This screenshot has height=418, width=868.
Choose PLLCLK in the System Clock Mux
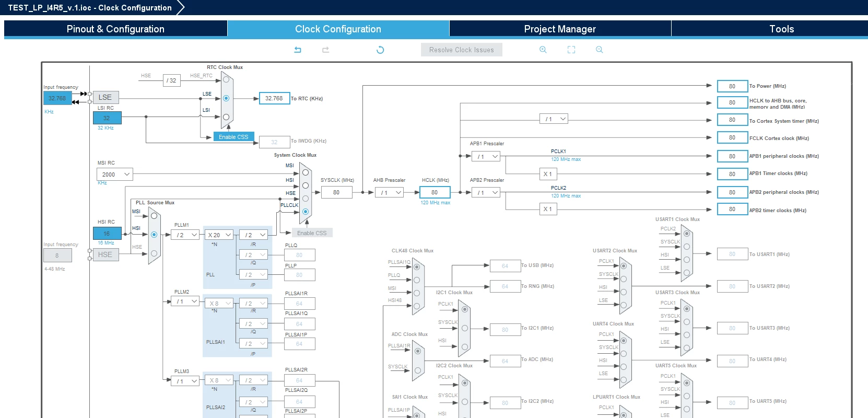(306, 212)
